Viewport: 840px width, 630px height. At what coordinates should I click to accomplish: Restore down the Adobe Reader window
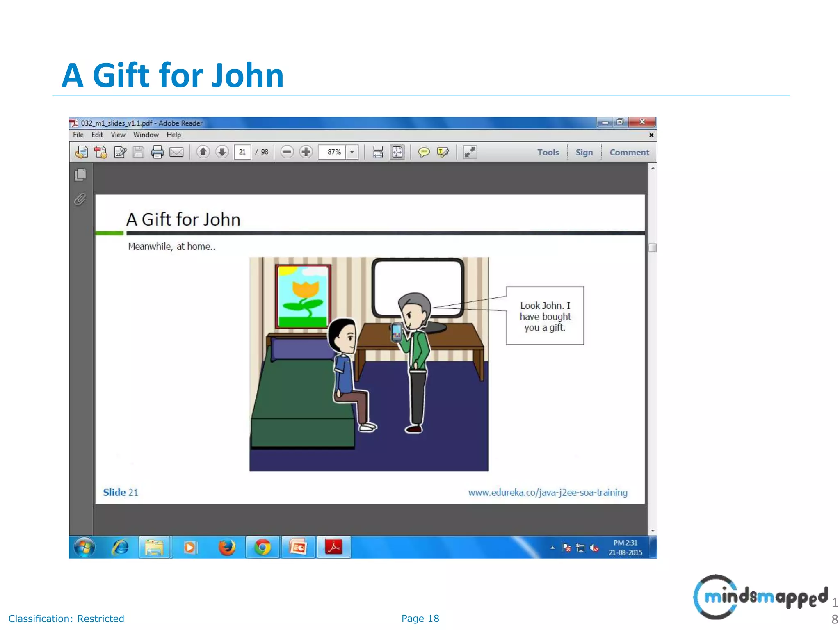click(620, 122)
